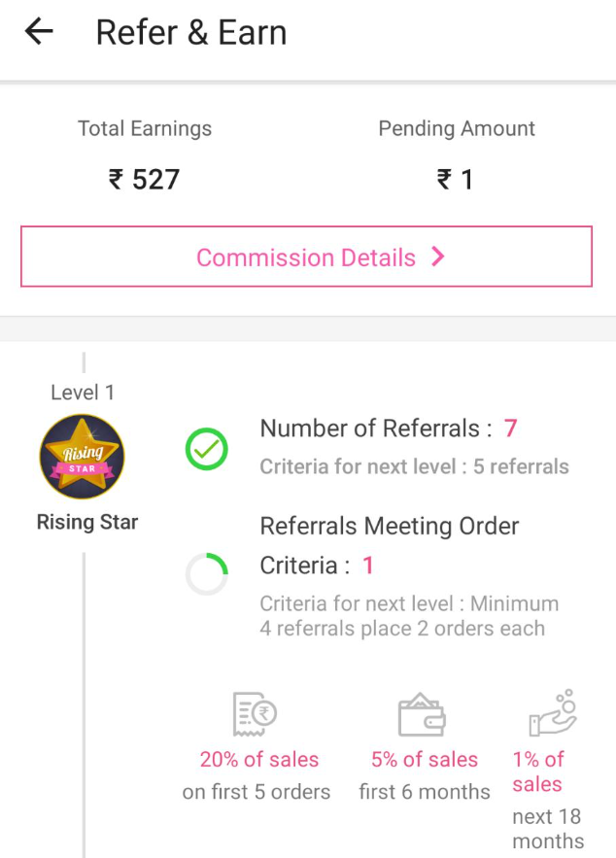Image resolution: width=616 pixels, height=858 pixels.
Task: Select the Level 1 section label
Action: pos(83,392)
